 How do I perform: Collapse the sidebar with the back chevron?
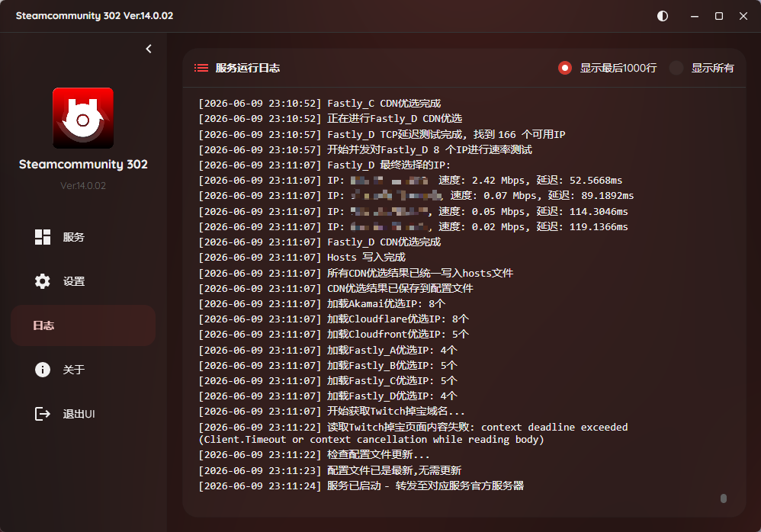pos(149,49)
